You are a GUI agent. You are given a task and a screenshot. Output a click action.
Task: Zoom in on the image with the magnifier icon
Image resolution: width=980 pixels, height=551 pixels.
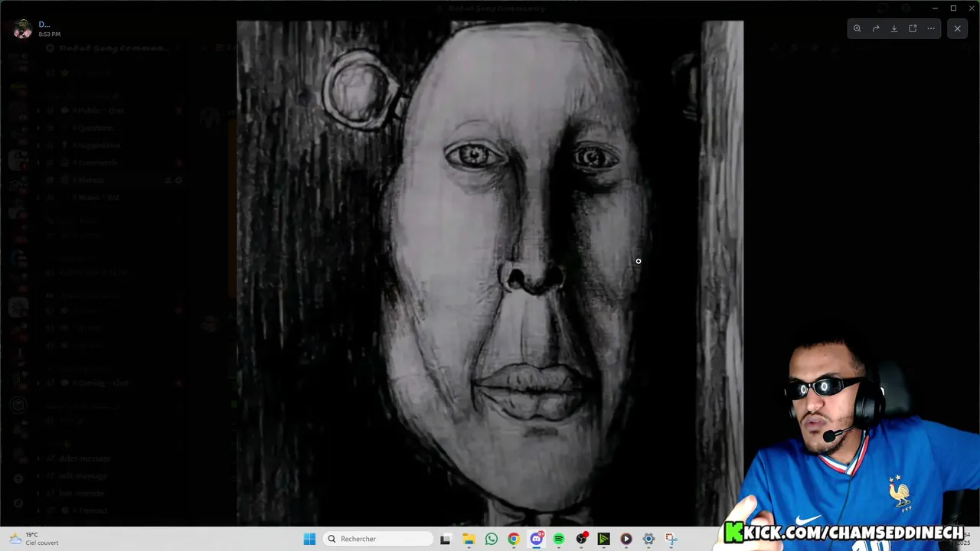(x=857, y=29)
